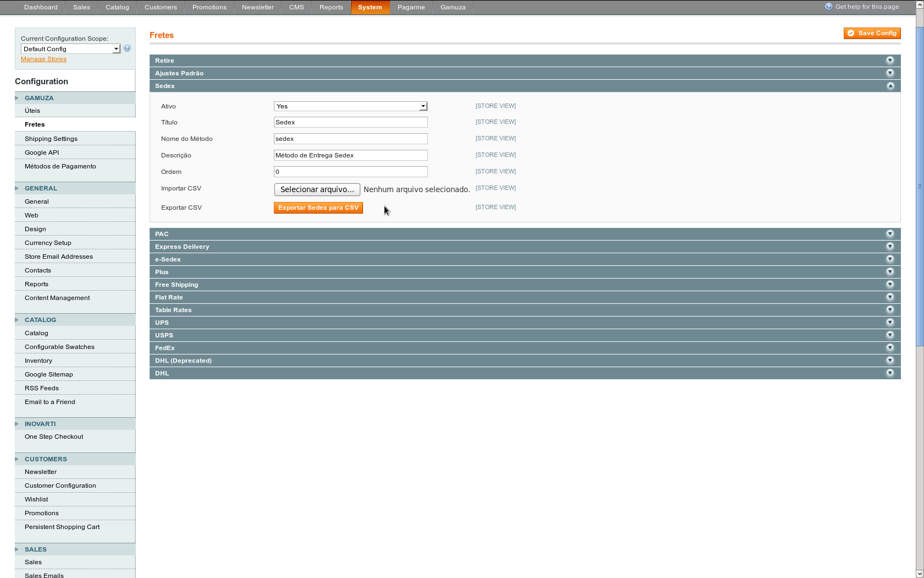Expand the last DHL section
This screenshot has width=924, height=578.
[525, 373]
